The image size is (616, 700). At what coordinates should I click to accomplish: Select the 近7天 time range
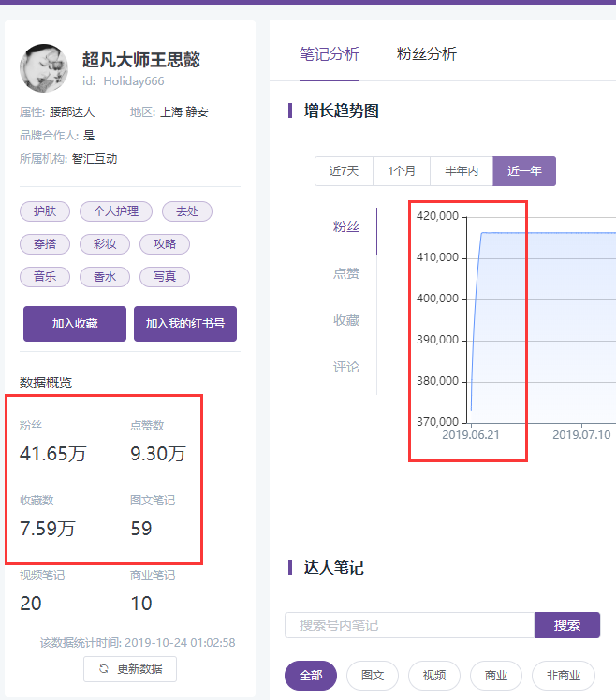(x=344, y=171)
